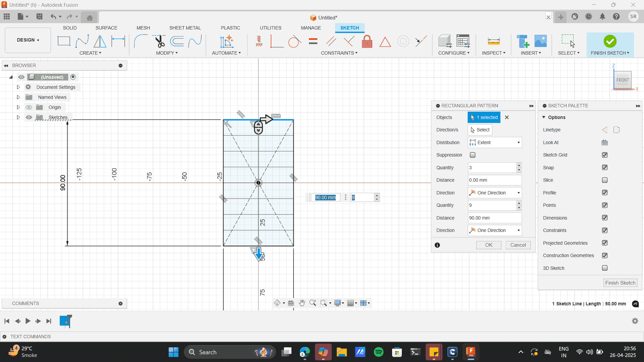Open the DESIGN workspace dropdown

click(28, 40)
